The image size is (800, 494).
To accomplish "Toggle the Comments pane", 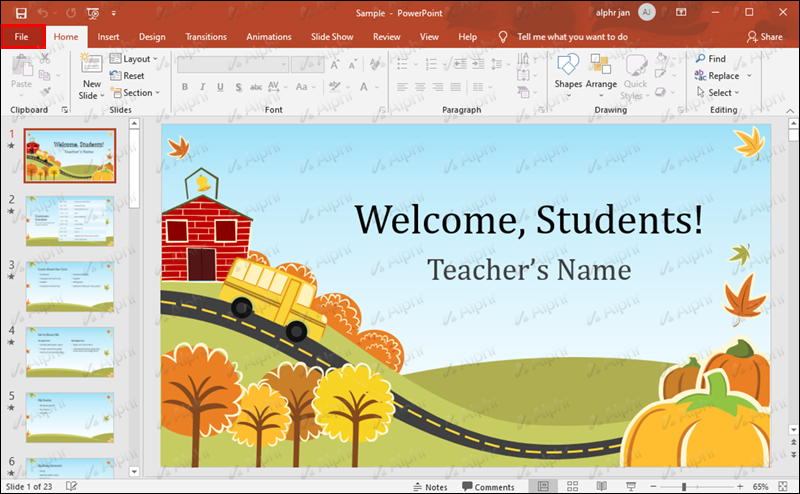I will click(486, 487).
